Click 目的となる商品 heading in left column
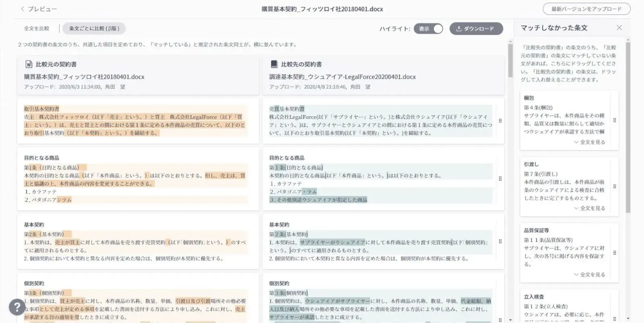 (x=41, y=158)
